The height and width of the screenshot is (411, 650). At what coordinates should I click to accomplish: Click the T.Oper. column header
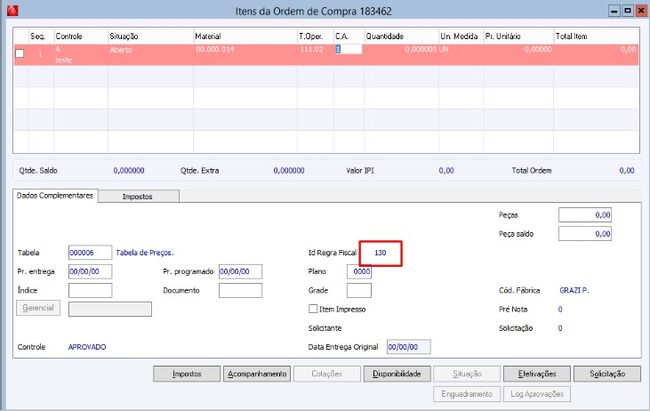315,36
